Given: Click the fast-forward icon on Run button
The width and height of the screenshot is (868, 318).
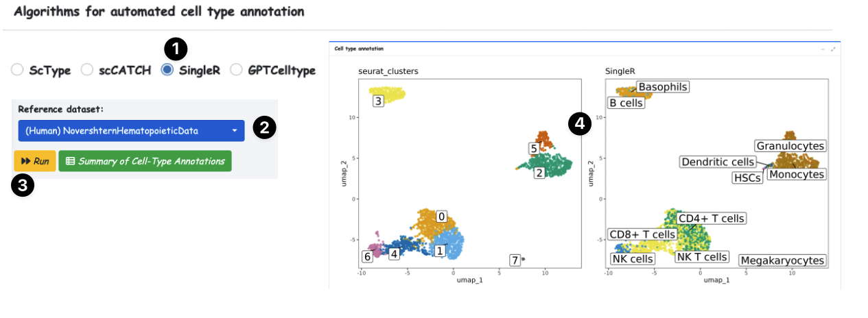Looking at the screenshot, I should [25, 161].
